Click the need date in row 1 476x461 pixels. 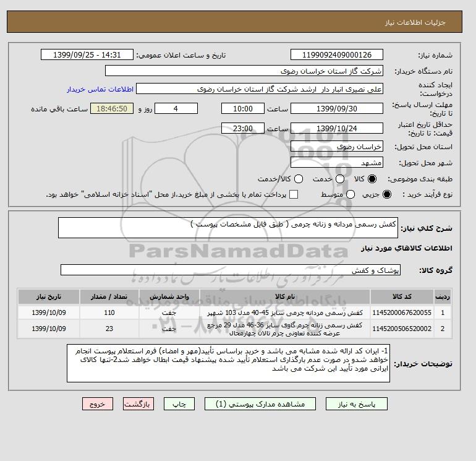[x=49, y=312]
